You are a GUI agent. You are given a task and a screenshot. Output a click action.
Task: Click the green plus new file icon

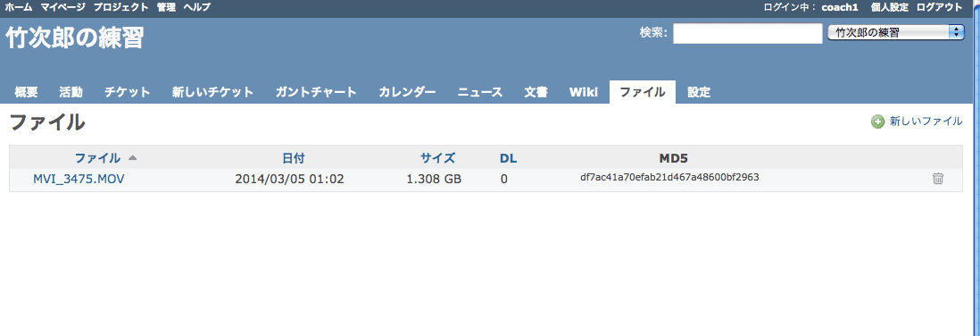[x=877, y=122]
